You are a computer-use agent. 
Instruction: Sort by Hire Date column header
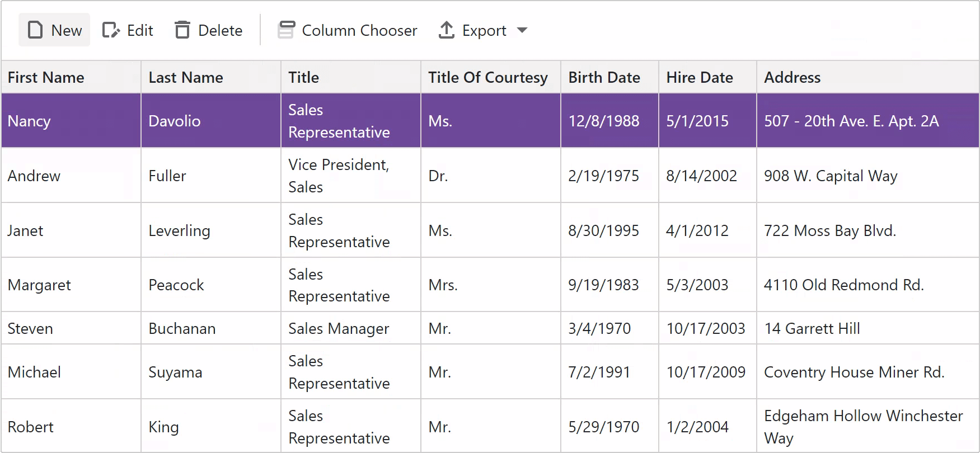pos(700,77)
